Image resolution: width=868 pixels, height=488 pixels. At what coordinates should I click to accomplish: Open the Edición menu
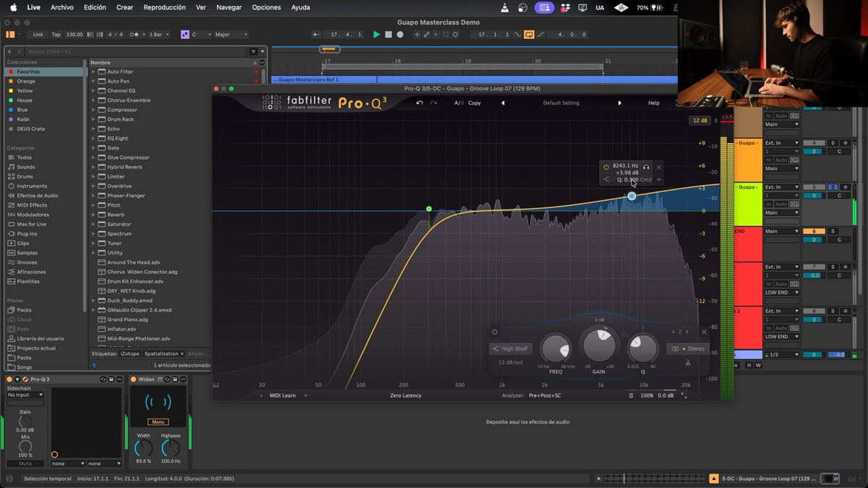[95, 7]
